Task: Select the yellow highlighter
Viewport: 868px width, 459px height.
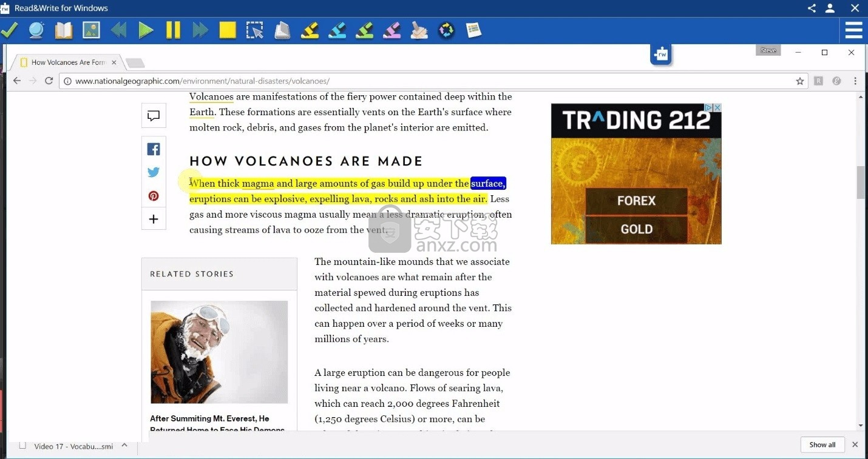Action: coord(310,30)
